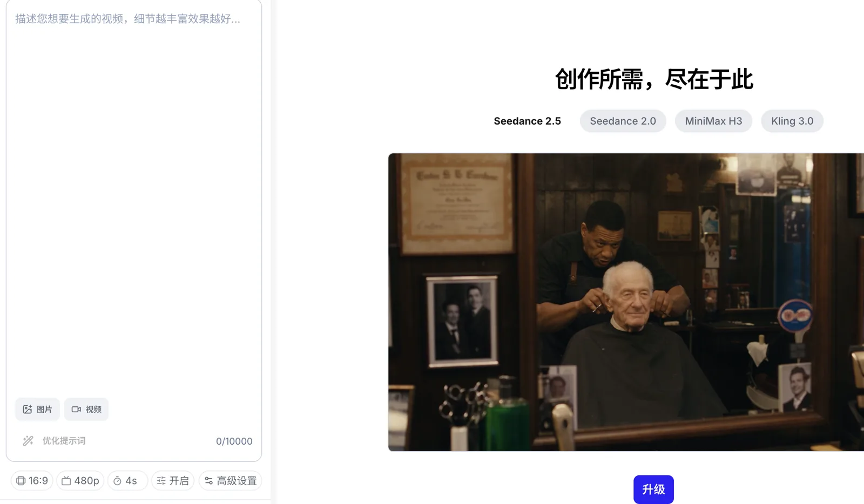This screenshot has width=864, height=504.
Task: Open the 16:9 aspect ratio selector
Action: pyautogui.click(x=32, y=481)
